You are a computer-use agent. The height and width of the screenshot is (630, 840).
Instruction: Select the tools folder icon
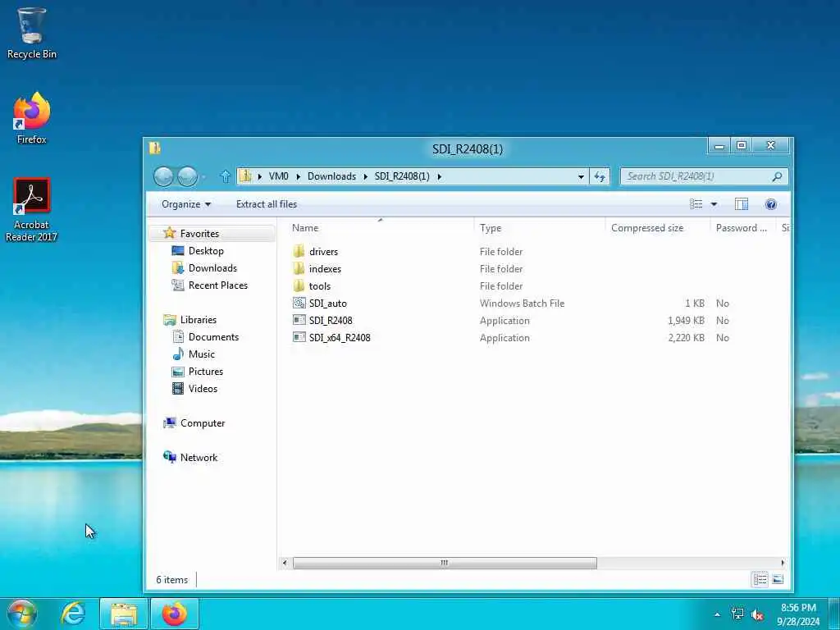click(299, 285)
